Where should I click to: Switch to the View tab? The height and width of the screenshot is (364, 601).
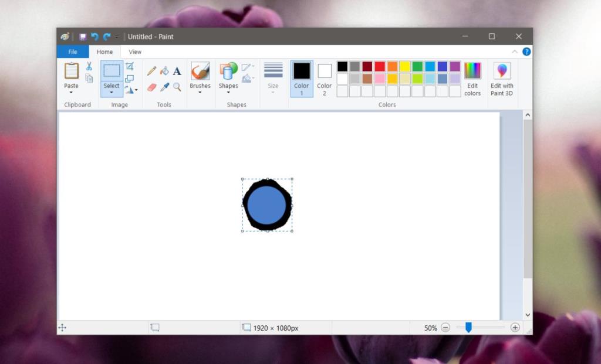point(134,52)
